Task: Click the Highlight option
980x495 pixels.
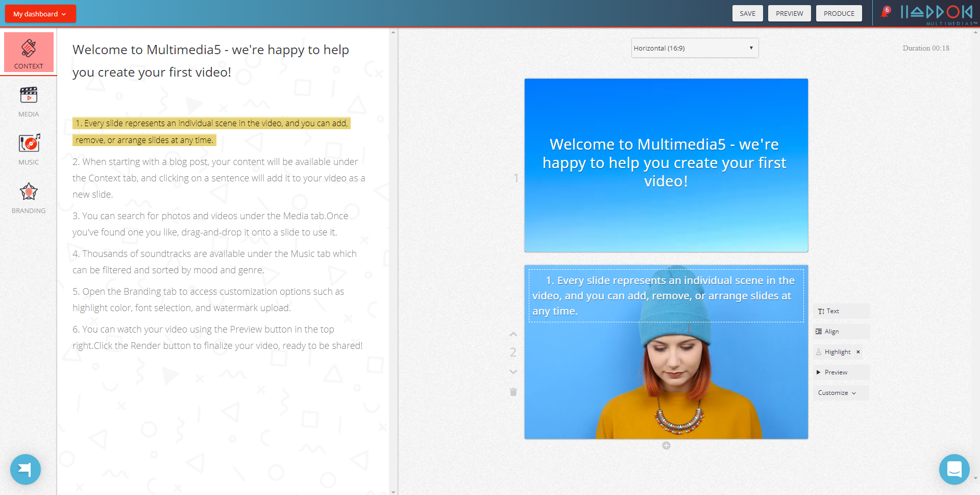Action: (x=834, y=352)
